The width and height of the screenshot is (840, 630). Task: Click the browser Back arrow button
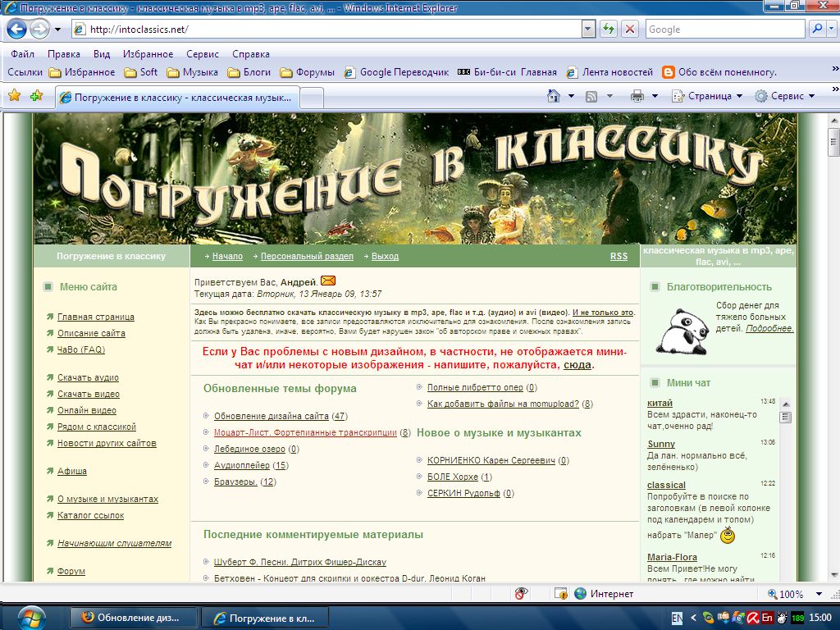(16, 30)
